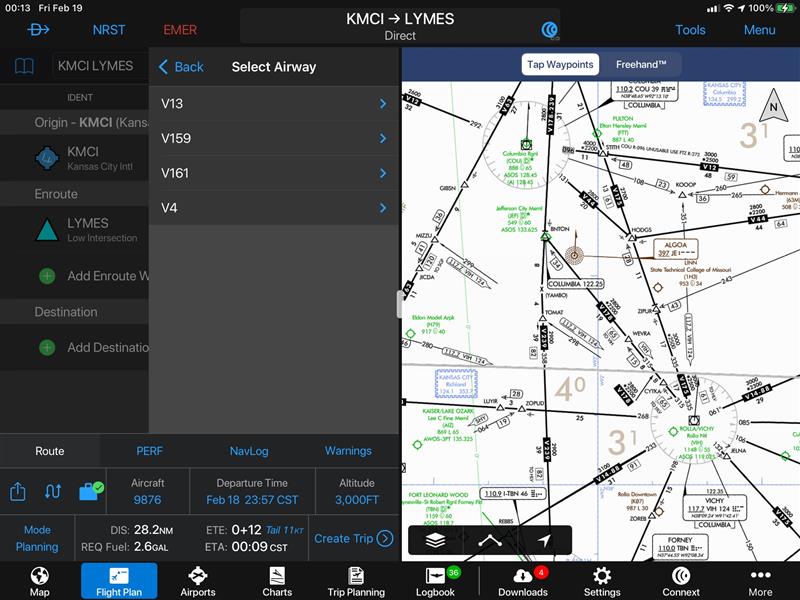The width and height of the screenshot is (800, 600).
Task: Tap the Create Trip arrow circle
Action: 385,538
